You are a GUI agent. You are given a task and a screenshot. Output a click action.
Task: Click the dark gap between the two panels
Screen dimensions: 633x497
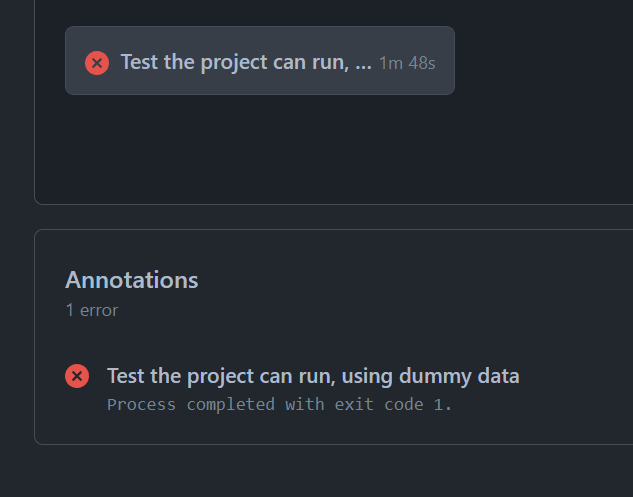coord(300,217)
